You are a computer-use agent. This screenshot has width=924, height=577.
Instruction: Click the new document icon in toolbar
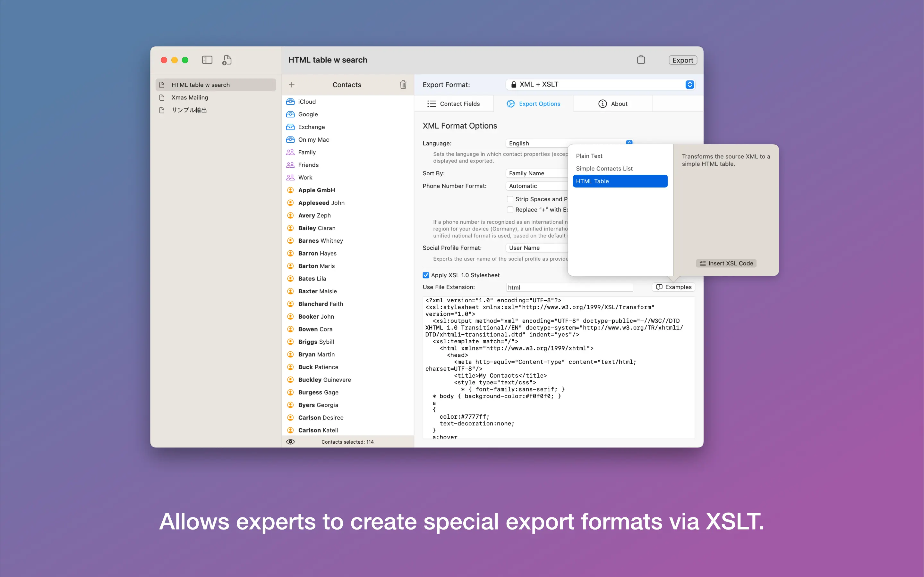click(227, 60)
